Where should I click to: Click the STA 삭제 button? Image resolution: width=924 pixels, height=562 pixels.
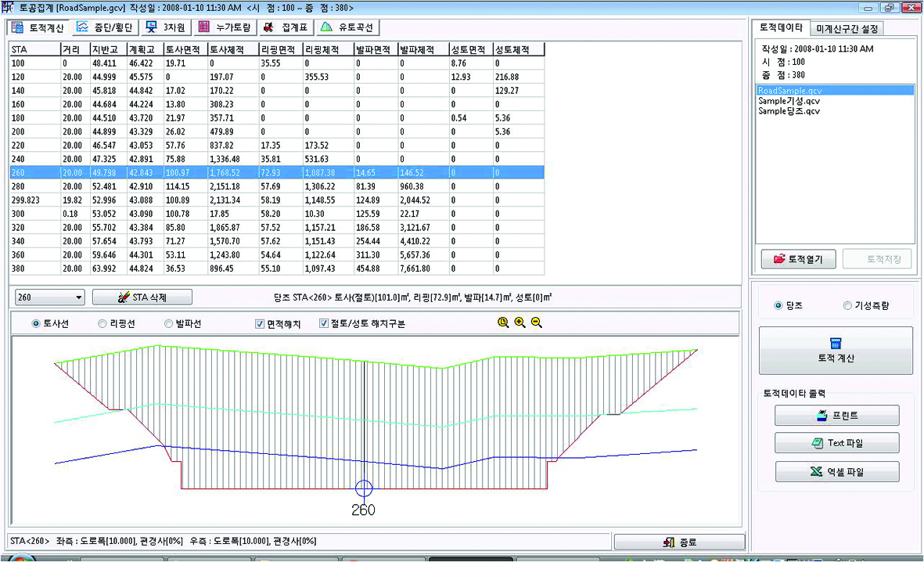142,297
